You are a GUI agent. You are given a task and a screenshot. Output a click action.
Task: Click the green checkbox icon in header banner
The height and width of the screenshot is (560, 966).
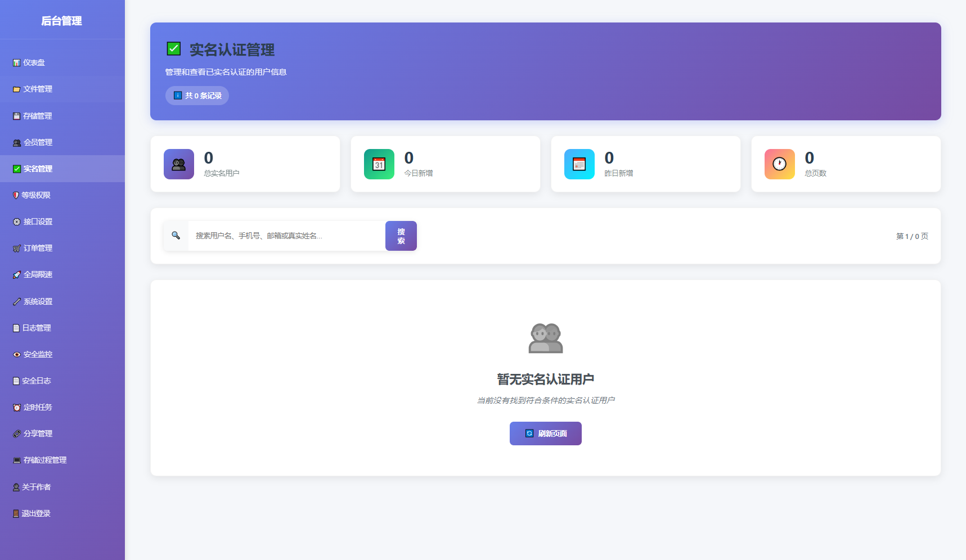(173, 49)
